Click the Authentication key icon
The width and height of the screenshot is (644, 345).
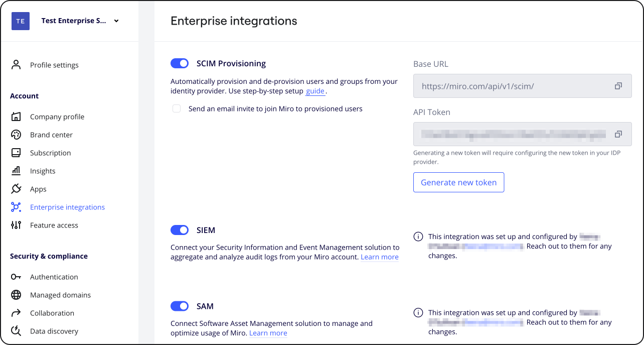pyautogui.click(x=16, y=277)
